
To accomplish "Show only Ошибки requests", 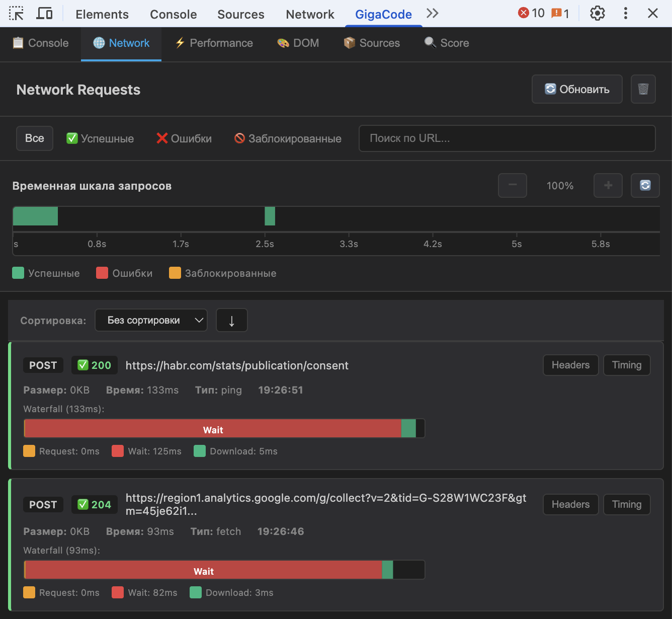I will point(184,138).
